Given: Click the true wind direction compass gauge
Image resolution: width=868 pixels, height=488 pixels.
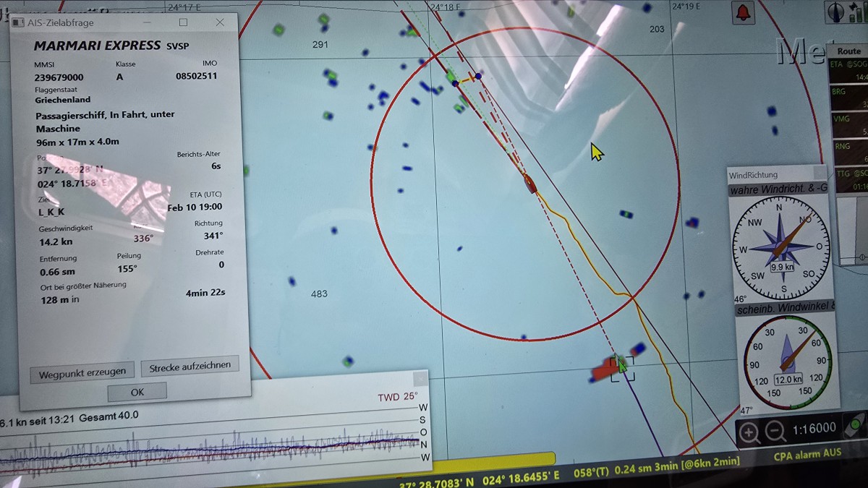Looking at the screenshot, I should click(x=780, y=247).
